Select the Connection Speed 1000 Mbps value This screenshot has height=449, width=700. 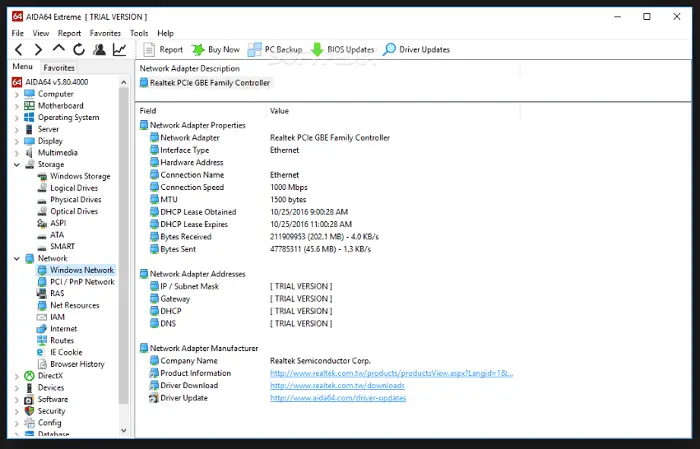(x=289, y=187)
